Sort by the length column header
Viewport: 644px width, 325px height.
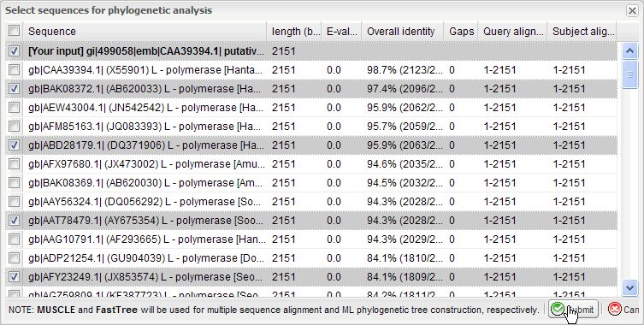click(294, 32)
